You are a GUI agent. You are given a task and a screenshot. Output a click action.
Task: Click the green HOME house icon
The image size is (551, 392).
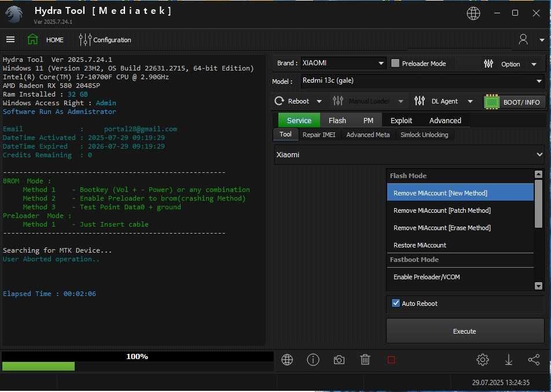[32, 39]
